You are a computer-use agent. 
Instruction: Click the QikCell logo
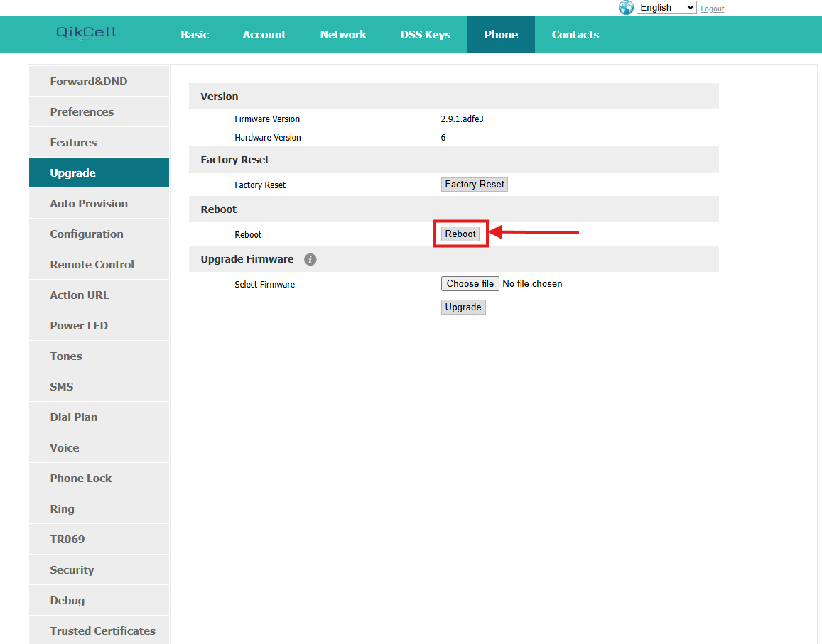click(x=87, y=33)
